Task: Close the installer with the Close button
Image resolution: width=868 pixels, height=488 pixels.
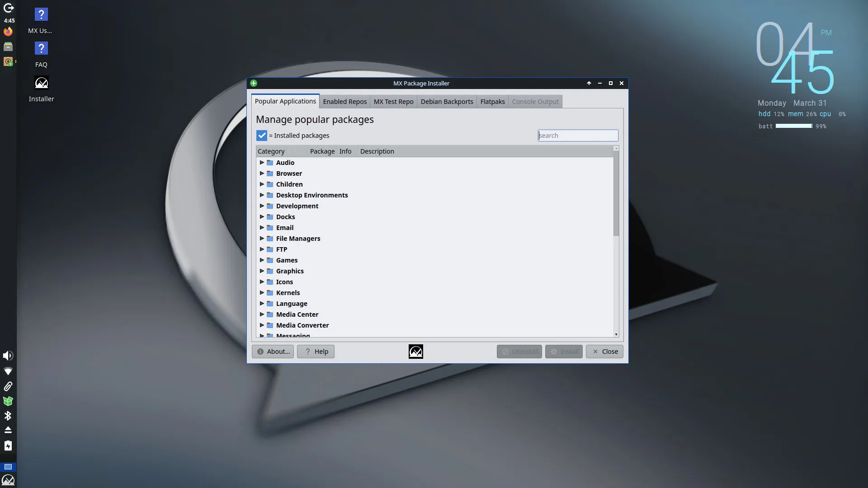Action: [x=605, y=352]
